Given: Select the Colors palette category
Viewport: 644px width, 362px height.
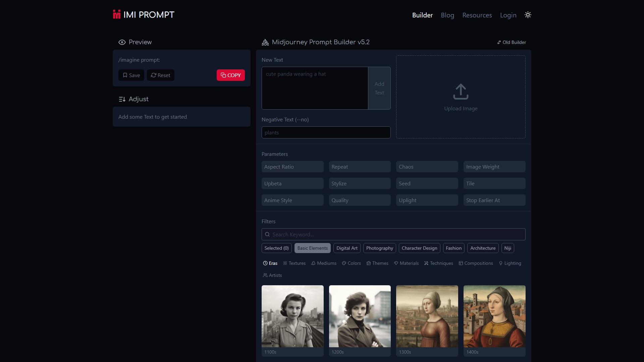Looking at the screenshot, I should tap(351, 263).
